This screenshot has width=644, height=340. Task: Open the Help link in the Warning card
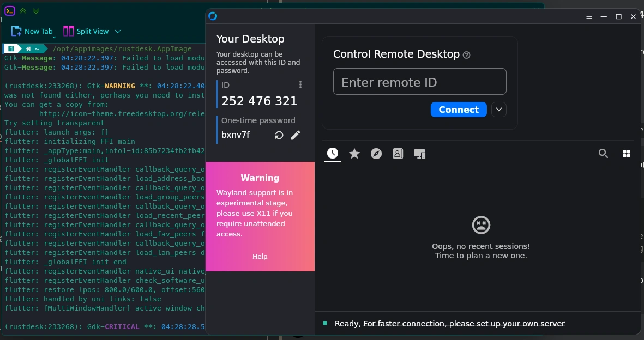click(x=260, y=256)
